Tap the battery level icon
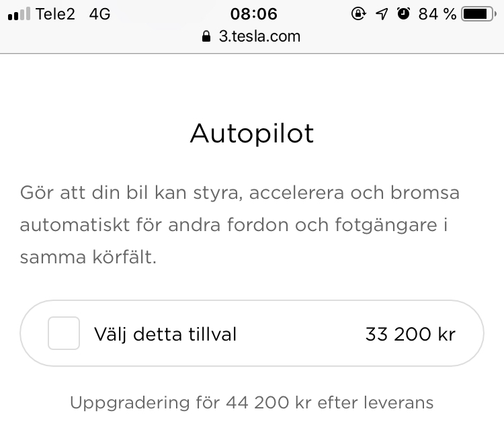Screen dimensions: 504x440 479,14
